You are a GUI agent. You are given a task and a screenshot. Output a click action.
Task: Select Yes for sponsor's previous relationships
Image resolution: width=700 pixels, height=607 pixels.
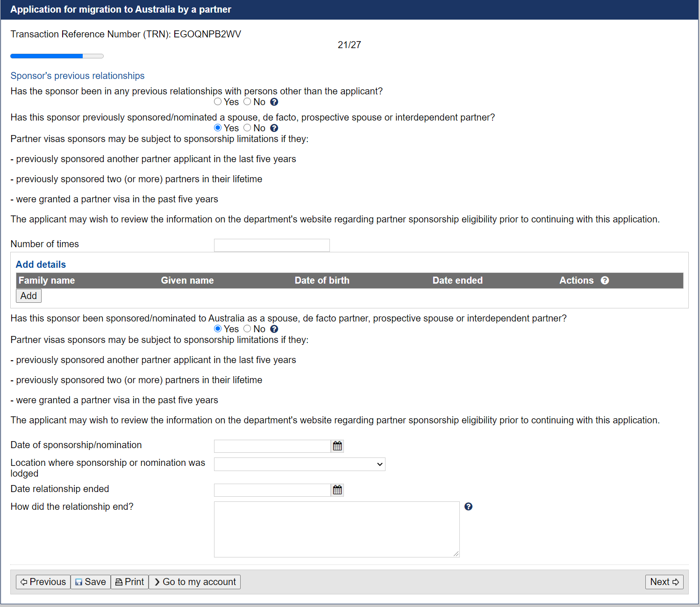point(218,101)
